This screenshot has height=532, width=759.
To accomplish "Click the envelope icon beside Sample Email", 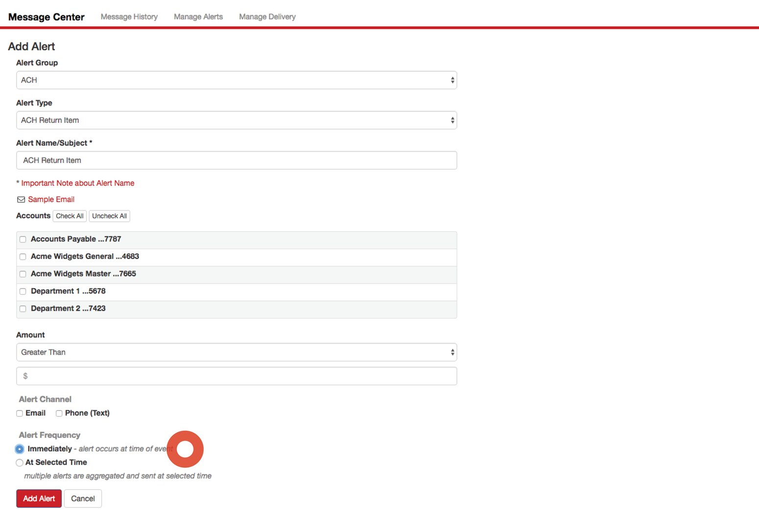I will [x=21, y=199].
